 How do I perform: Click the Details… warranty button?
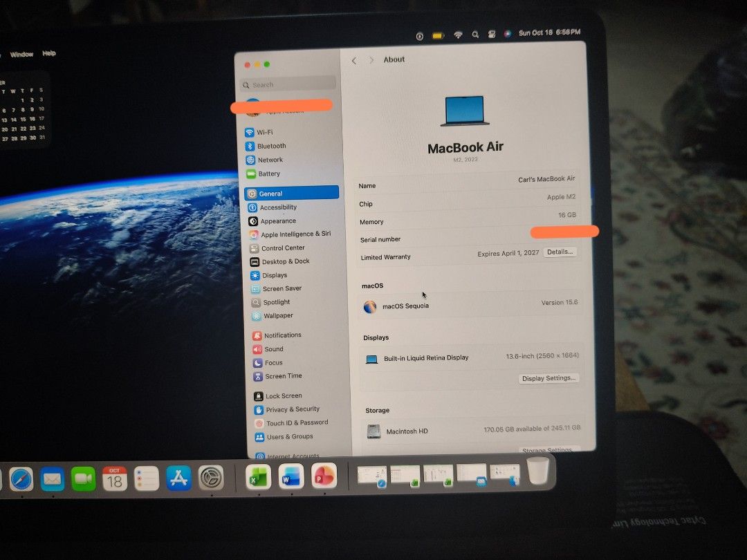tap(560, 252)
